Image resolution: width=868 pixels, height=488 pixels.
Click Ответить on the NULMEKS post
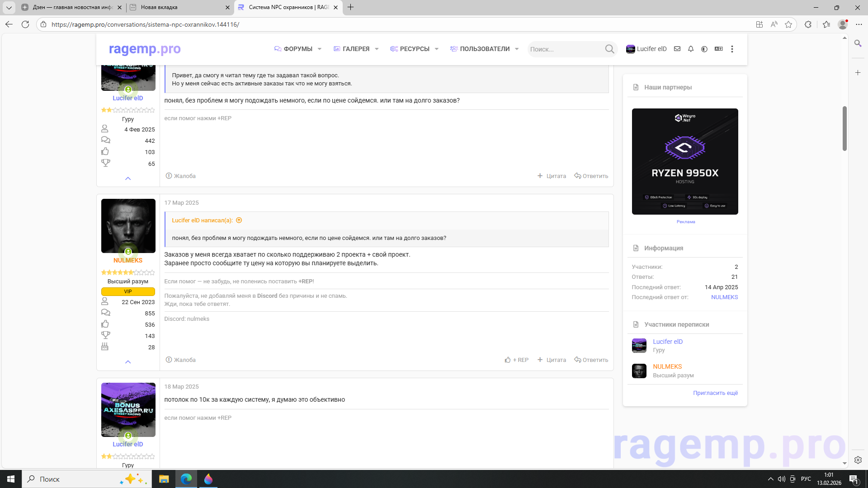591,360
